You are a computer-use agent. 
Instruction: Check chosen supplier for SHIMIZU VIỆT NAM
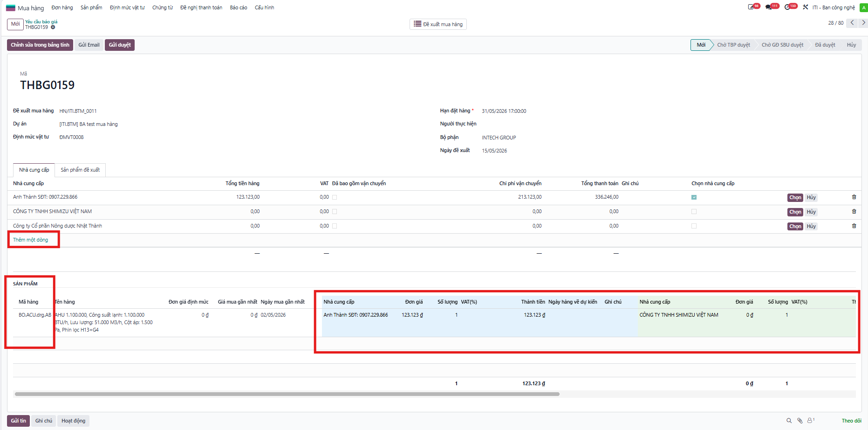point(694,212)
